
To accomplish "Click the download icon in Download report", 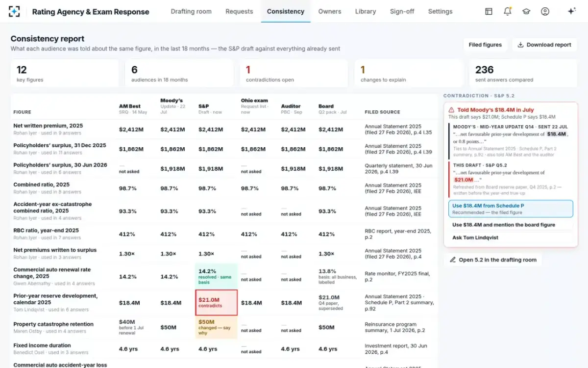I will point(521,45).
